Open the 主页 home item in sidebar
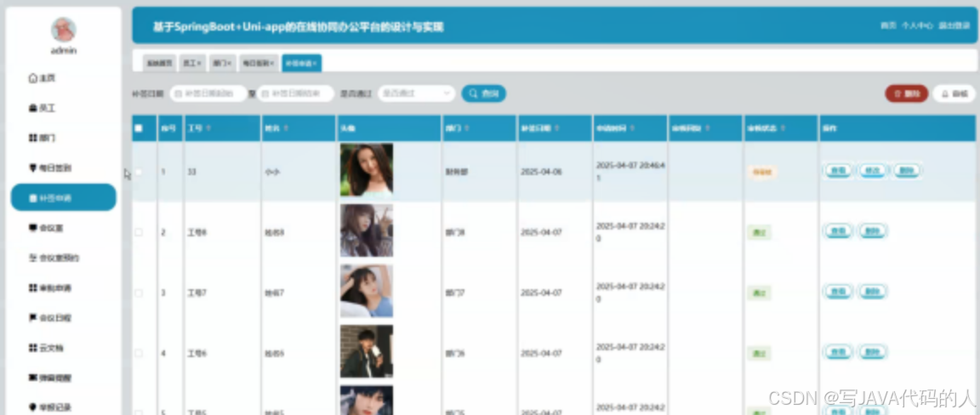This screenshot has height=415, width=980. click(43, 78)
